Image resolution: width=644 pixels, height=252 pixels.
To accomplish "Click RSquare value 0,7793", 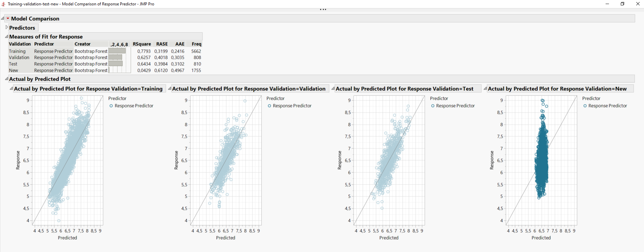I will coord(144,51).
